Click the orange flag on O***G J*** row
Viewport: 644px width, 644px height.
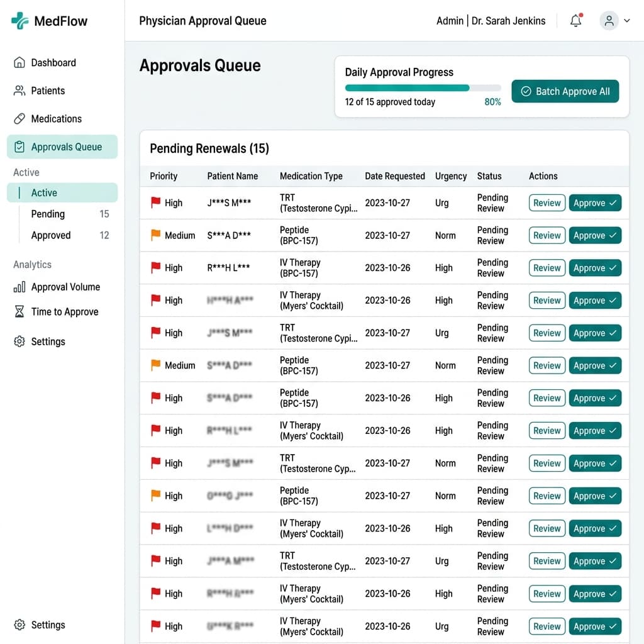click(156, 496)
